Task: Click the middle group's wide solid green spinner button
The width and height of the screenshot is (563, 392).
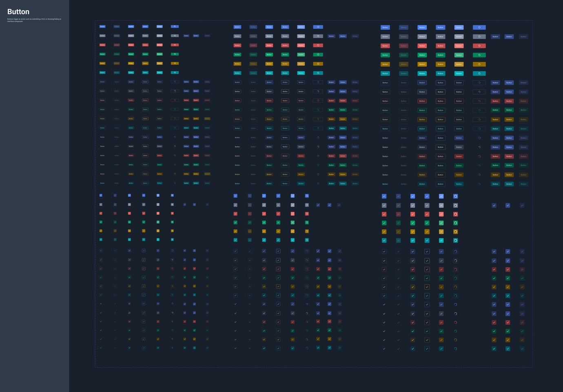Action: coord(318,55)
